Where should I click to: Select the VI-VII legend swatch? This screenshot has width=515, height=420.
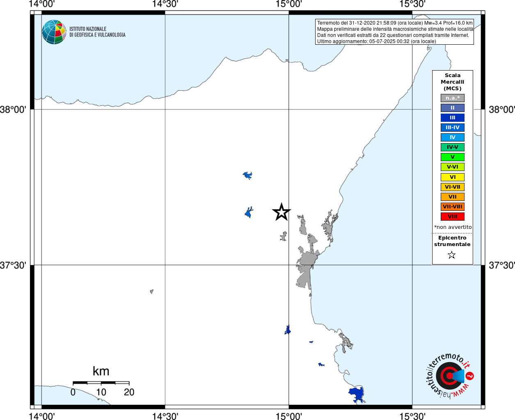[453, 187]
